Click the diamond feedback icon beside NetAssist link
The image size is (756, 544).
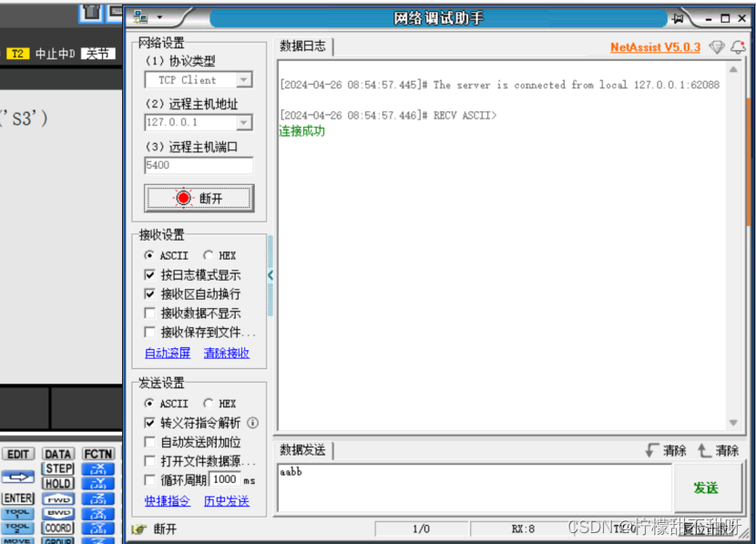point(717,47)
